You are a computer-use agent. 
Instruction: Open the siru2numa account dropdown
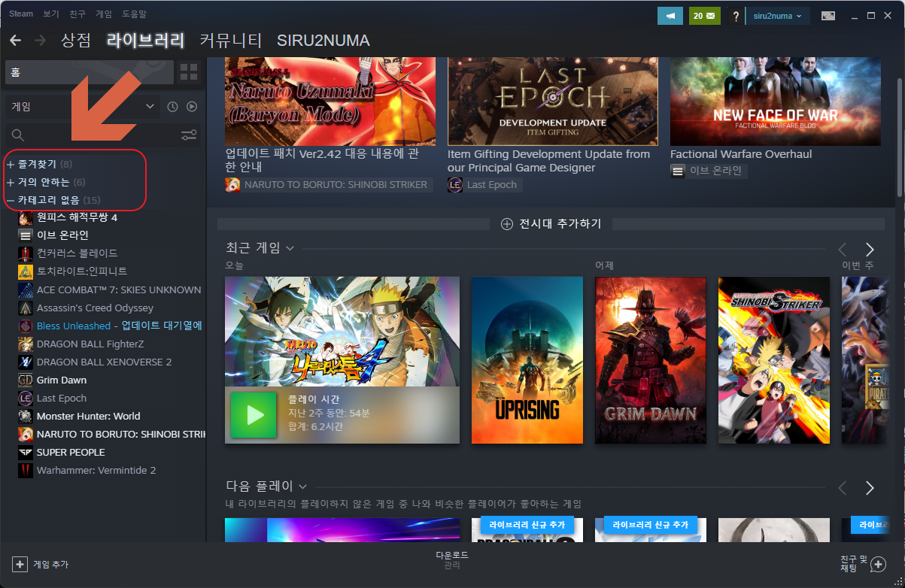777,16
